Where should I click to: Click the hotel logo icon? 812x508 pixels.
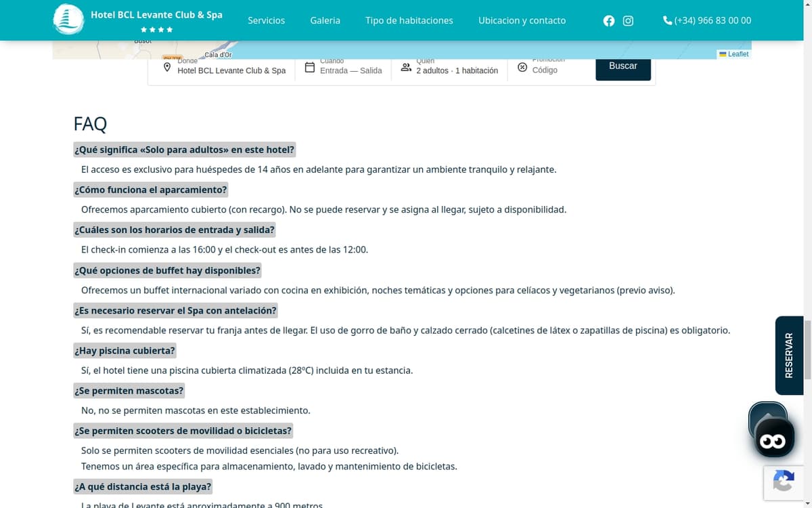68,19
